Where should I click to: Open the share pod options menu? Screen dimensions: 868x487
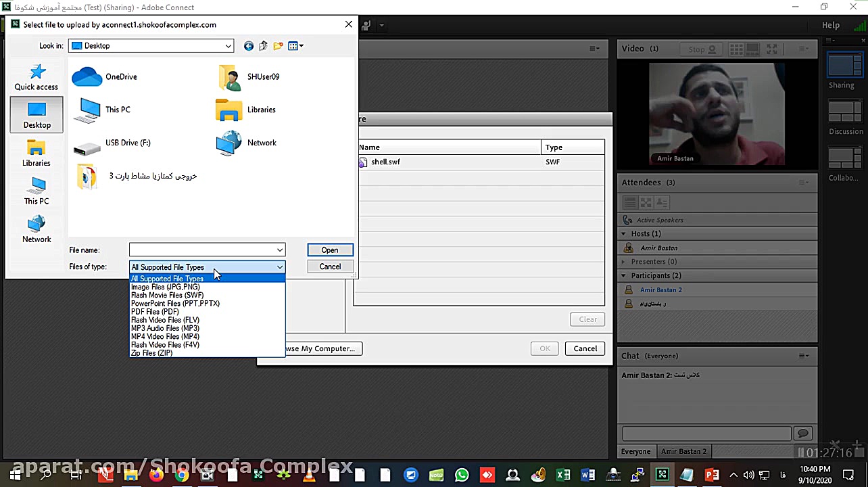click(x=594, y=49)
